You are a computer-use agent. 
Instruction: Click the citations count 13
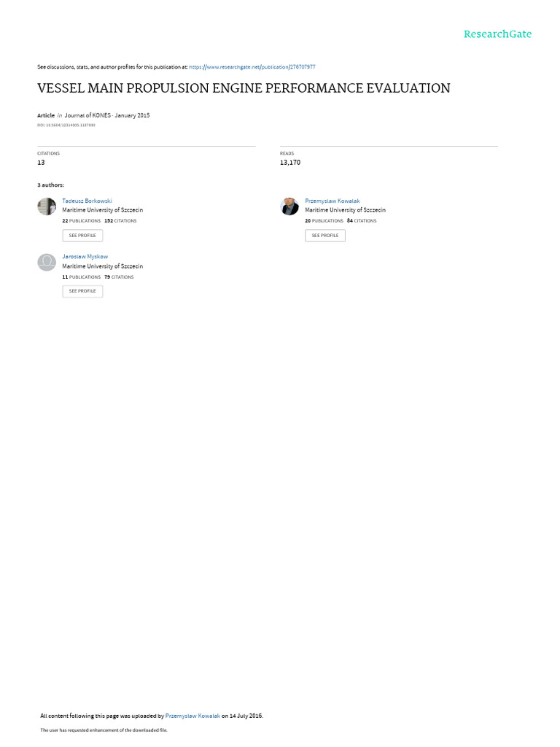click(41, 163)
